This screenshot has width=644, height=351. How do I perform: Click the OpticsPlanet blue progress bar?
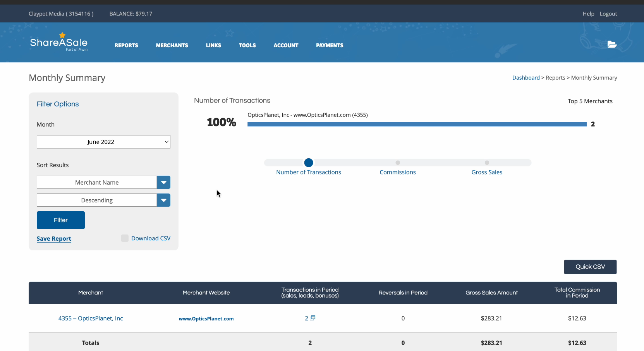[x=417, y=124]
